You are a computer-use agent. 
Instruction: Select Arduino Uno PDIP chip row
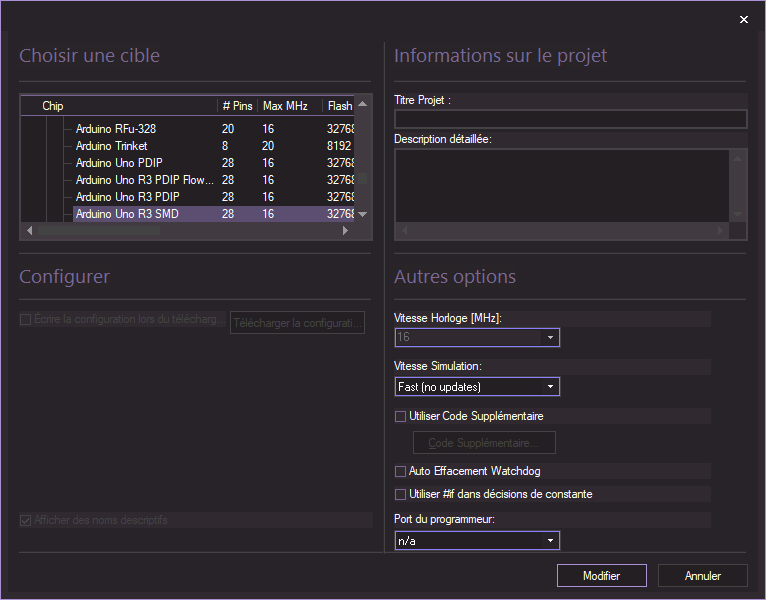(213, 163)
